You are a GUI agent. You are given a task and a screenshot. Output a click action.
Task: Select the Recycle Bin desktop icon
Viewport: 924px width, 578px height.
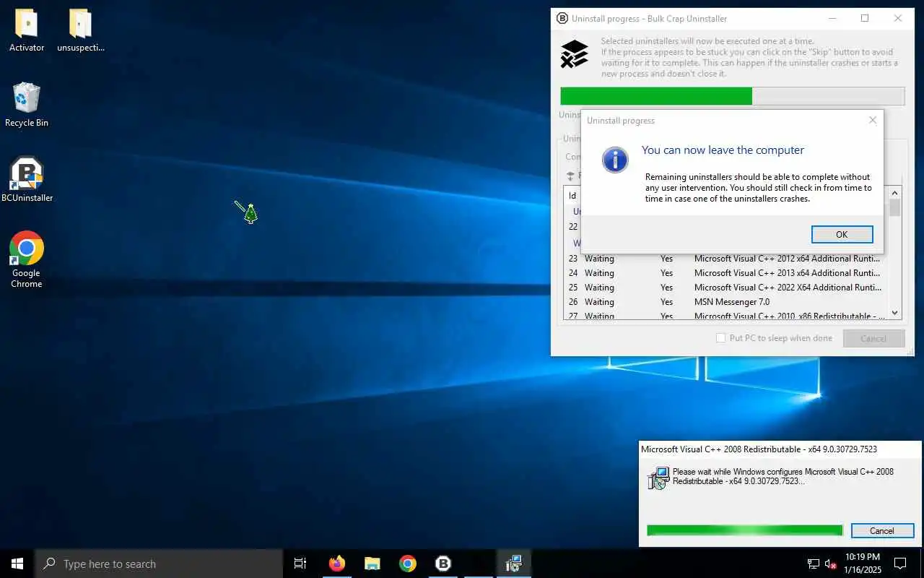[27, 105]
